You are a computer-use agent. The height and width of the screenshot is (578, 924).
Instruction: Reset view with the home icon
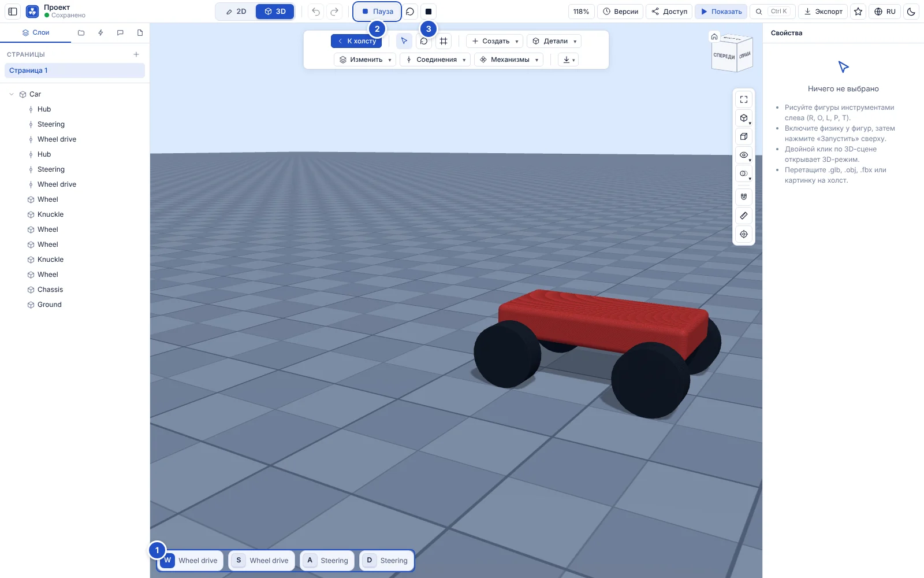[714, 37]
